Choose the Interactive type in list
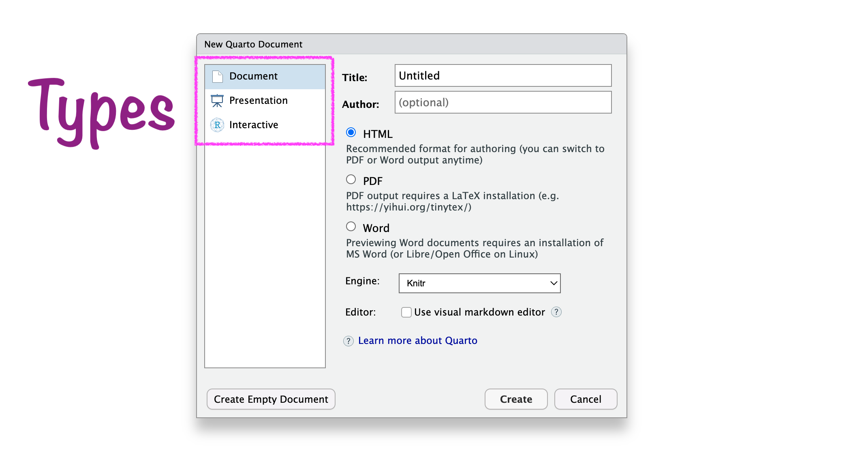 point(254,125)
